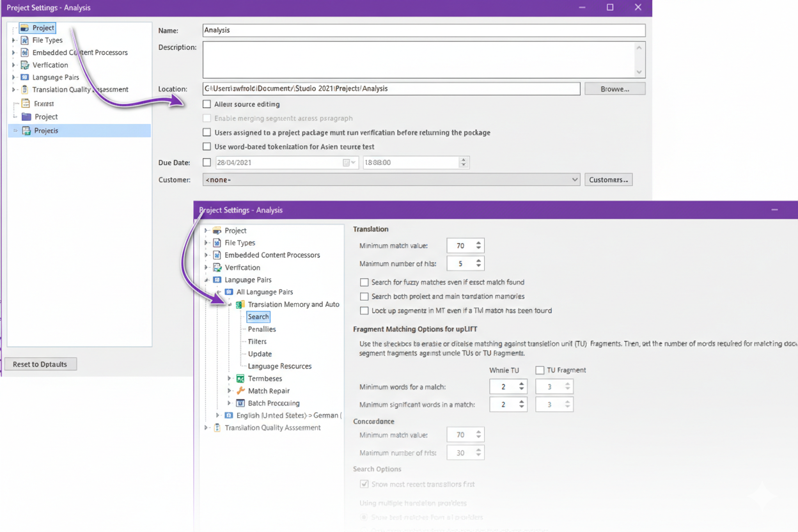Image resolution: width=798 pixels, height=532 pixels.
Task: Click the Match Repair wrench icon
Action: (x=240, y=391)
